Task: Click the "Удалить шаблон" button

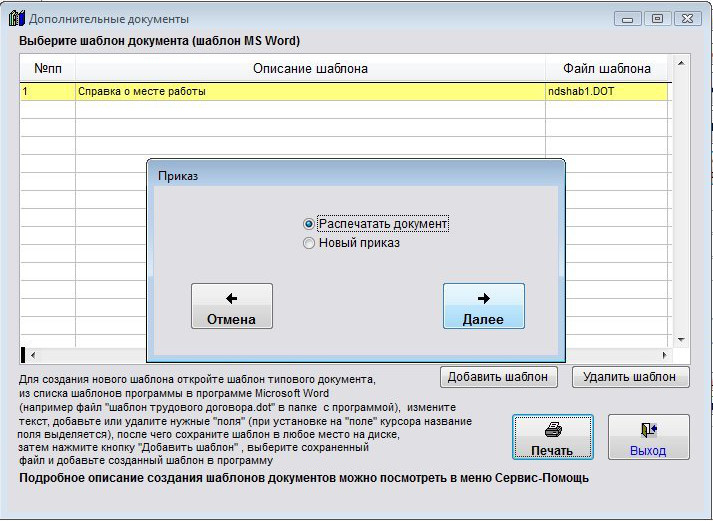Action: pos(631,377)
